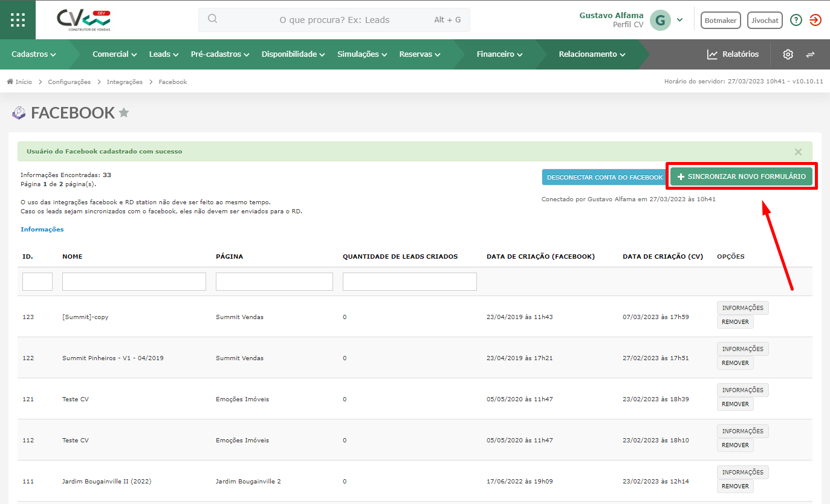Click Sincronizar Novo Formulário
This screenshot has height=504, width=830.
(741, 176)
